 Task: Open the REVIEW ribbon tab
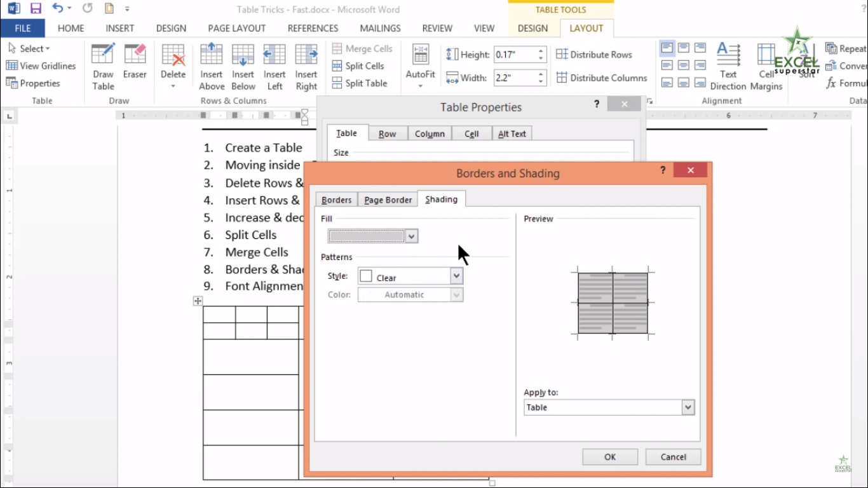click(437, 28)
